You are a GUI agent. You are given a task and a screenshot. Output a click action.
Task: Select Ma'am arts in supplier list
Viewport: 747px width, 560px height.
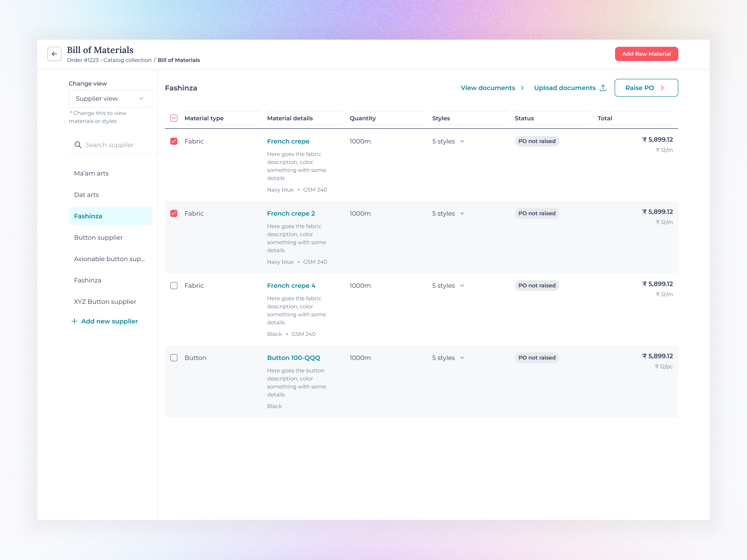pyautogui.click(x=91, y=174)
